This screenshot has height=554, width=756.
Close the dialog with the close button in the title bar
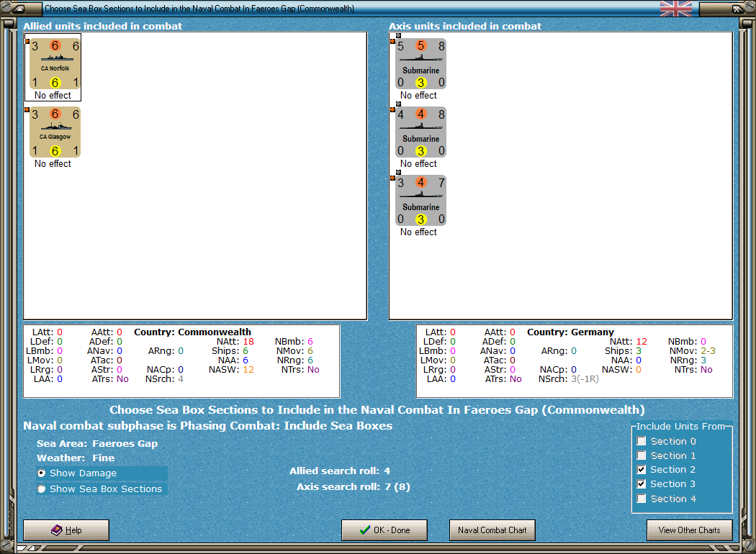(737, 8)
